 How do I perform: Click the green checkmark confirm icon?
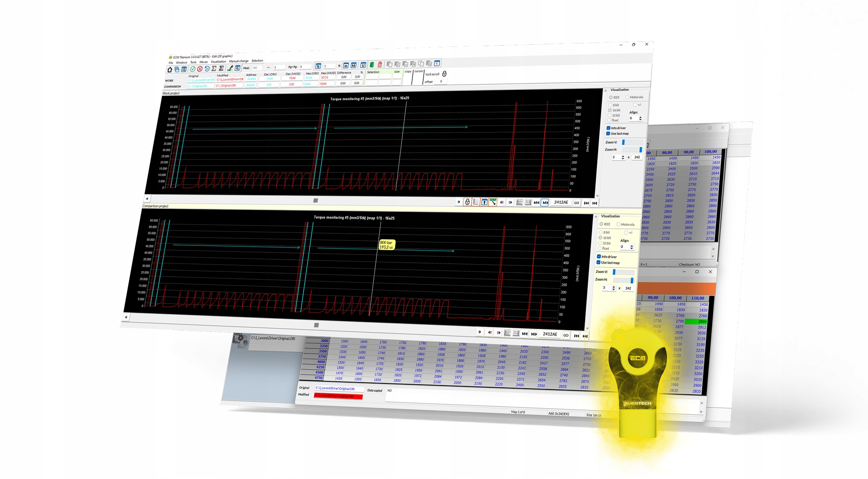pos(193,69)
